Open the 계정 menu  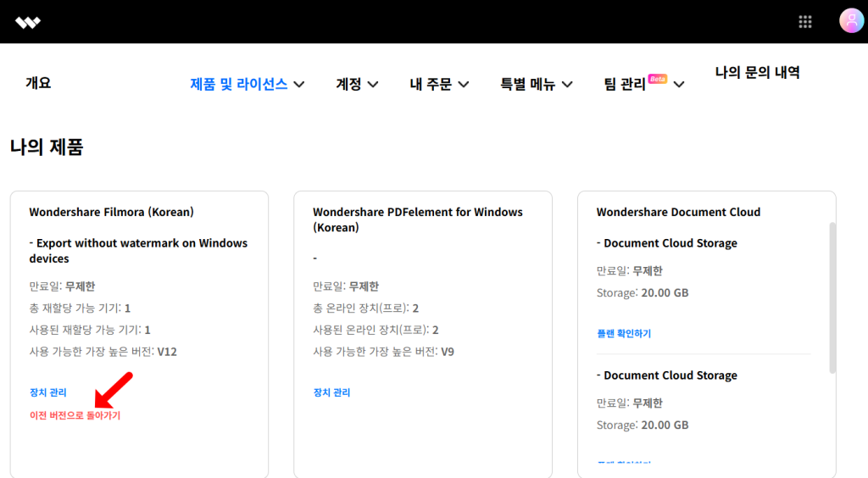coord(348,84)
